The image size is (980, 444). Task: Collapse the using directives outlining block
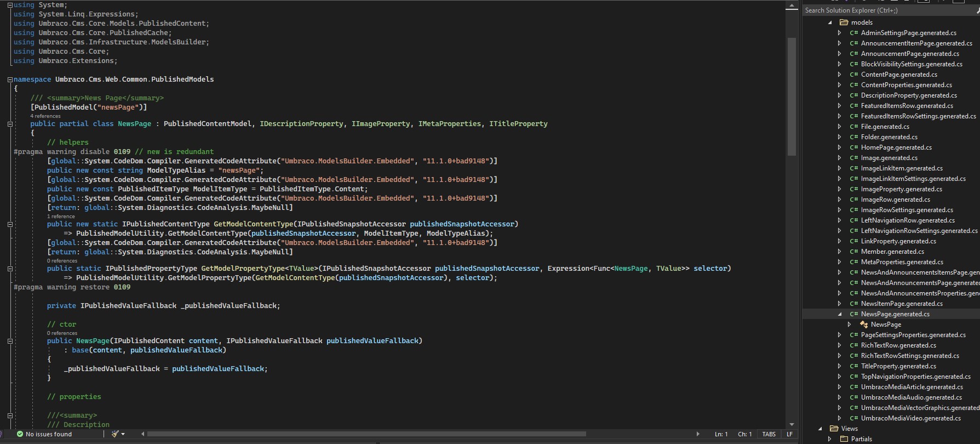(x=10, y=5)
